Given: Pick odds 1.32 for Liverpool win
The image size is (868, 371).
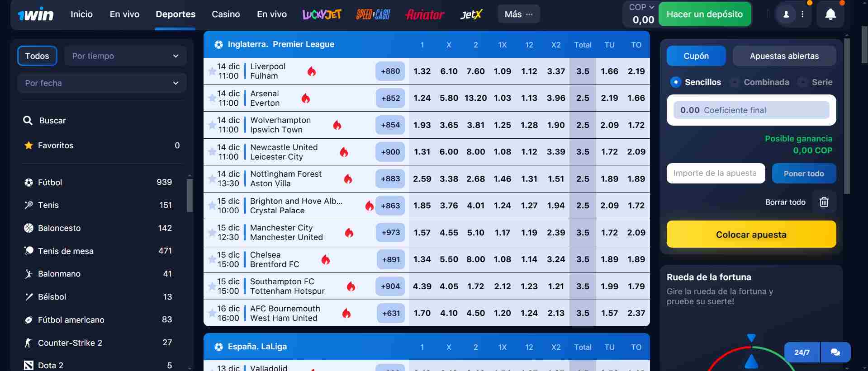Looking at the screenshot, I should [422, 71].
